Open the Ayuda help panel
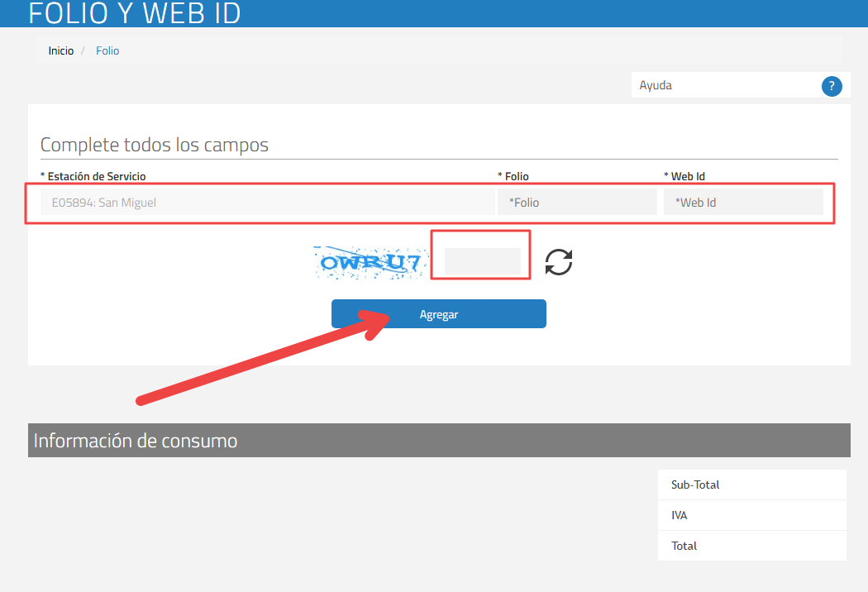The height and width of the screenshot is (592, 868). [741, 85]
